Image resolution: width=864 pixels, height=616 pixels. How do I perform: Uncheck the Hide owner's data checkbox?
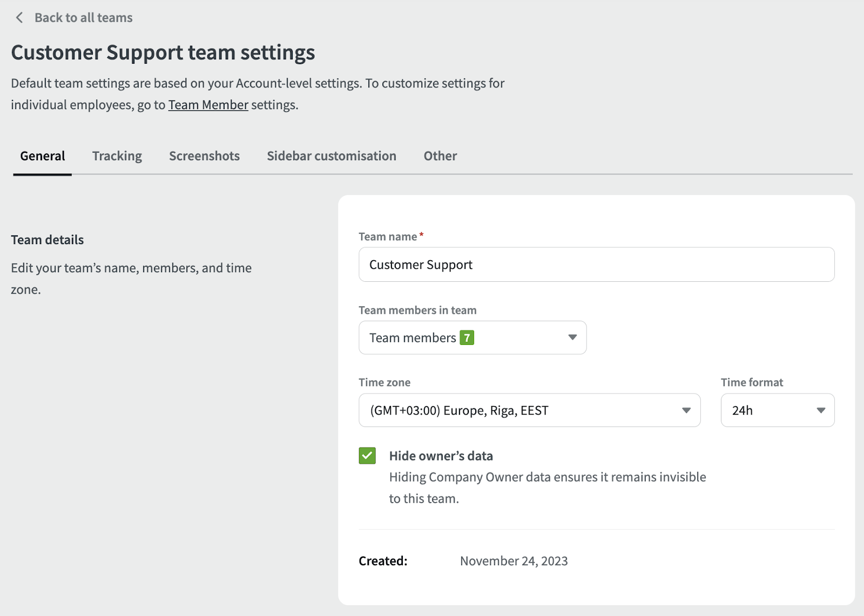(x=367, y=456)
